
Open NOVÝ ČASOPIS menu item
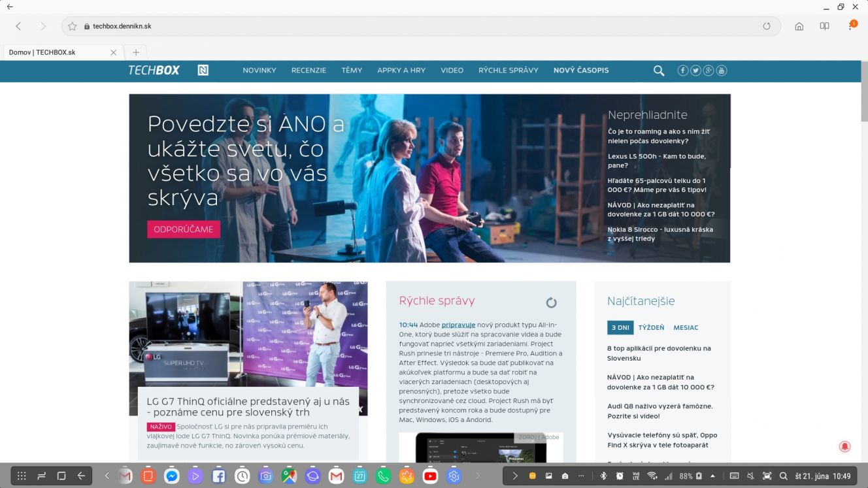[x=581, y=71]
